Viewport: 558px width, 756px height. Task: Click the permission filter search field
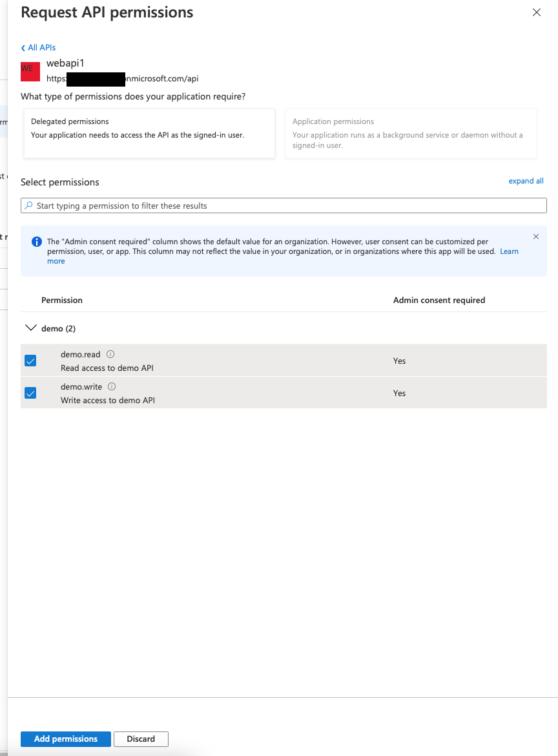284,205
